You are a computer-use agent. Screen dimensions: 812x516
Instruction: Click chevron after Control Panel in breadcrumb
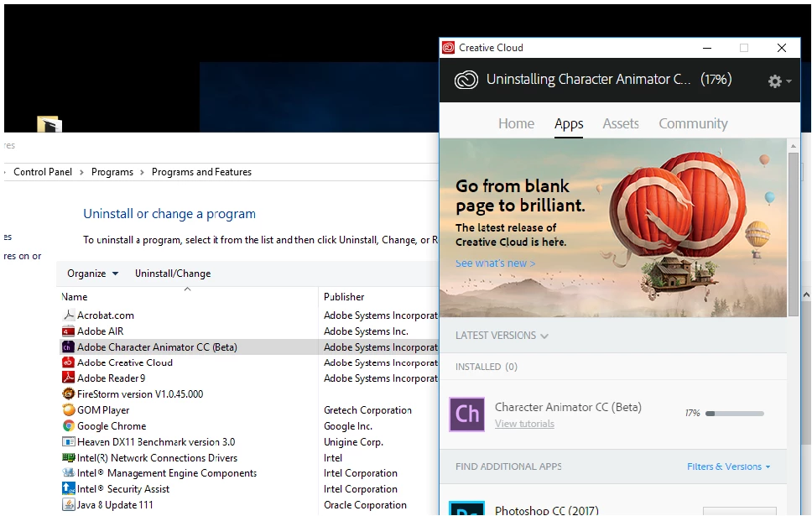pos(81,173)
